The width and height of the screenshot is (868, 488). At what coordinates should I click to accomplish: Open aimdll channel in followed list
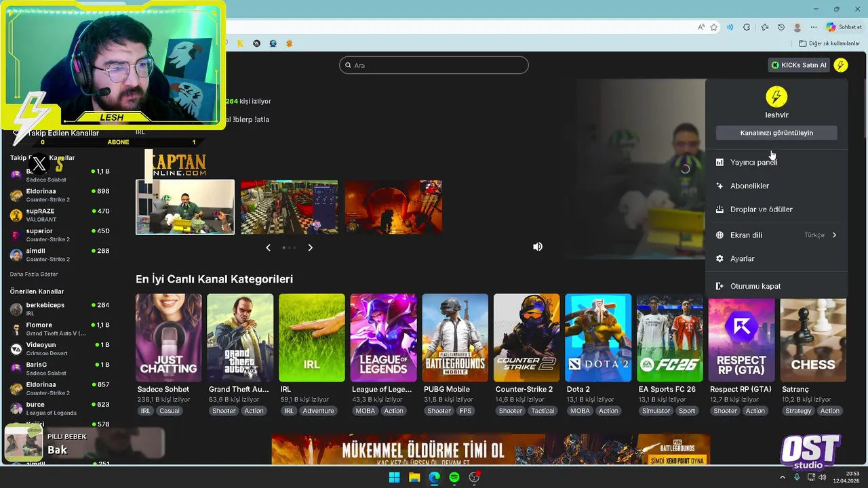[60, 254]
